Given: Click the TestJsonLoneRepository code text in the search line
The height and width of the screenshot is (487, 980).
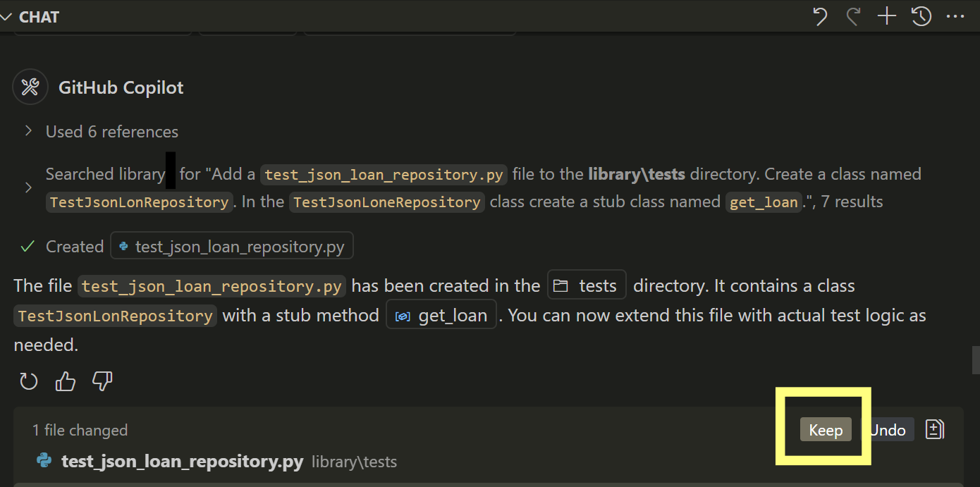Looking at the screenshot, I should tap(387, 202).
